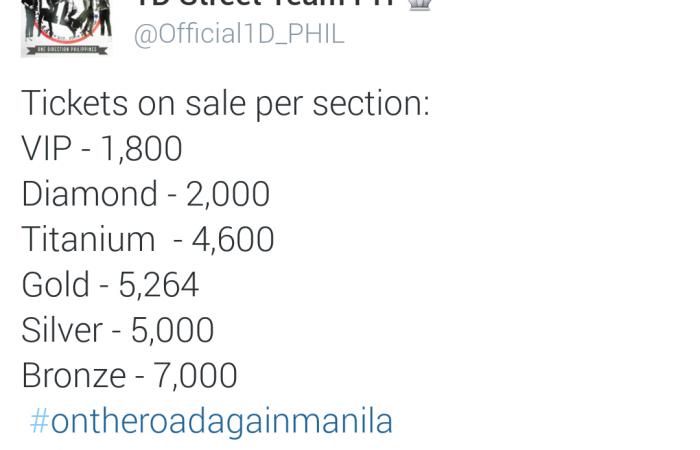Viewport: 700px width, 450px height.
Task: Click the hash symbol starting the hashtag
Action: click(39, 421)
